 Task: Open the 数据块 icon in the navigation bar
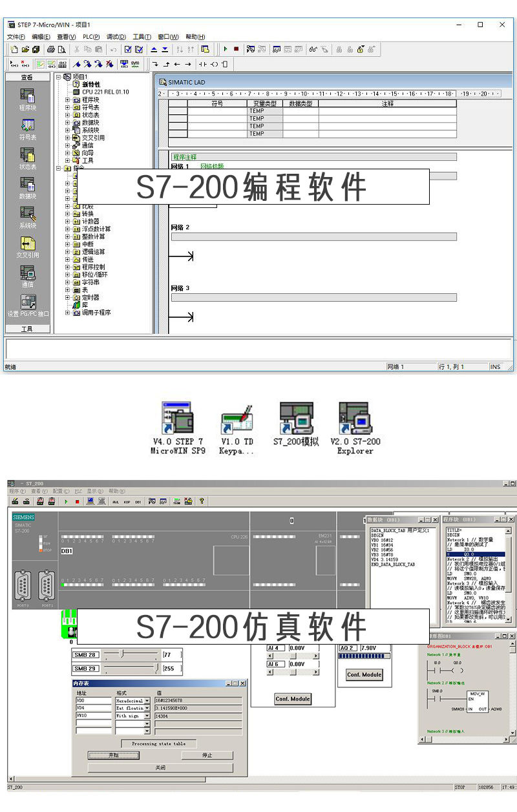coord(27,184)
